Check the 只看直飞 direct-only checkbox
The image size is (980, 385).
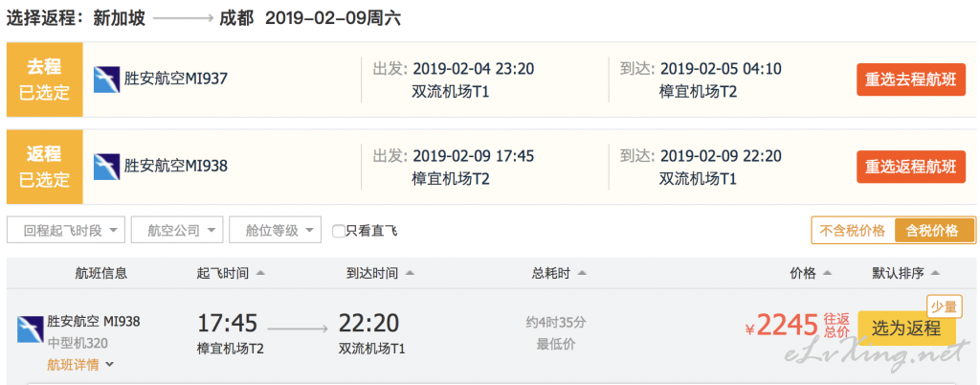(x=338, y=231)
